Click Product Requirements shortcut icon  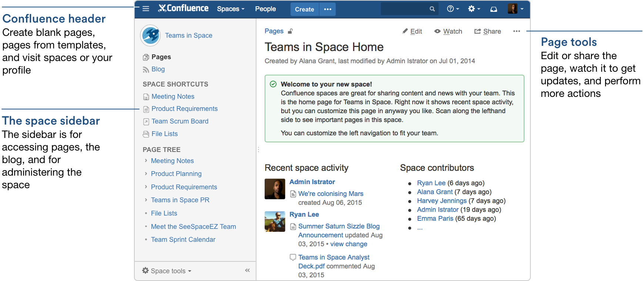(146, 109)
